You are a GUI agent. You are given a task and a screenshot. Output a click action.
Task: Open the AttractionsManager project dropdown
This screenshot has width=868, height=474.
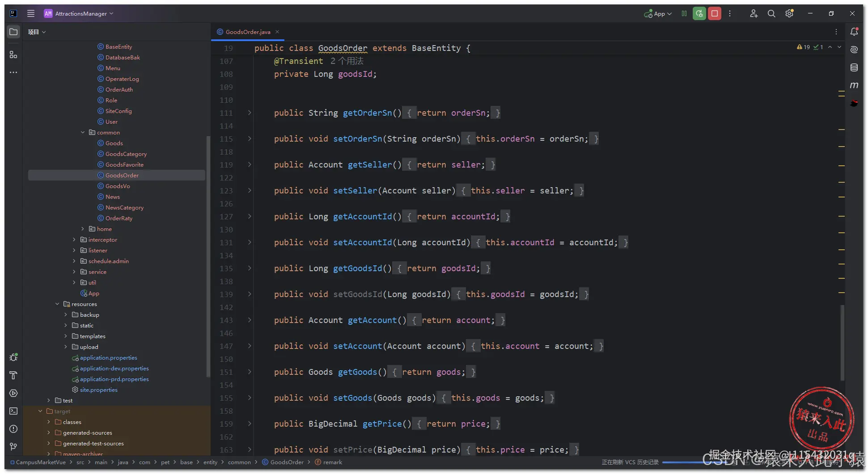(x=79, y=13)
